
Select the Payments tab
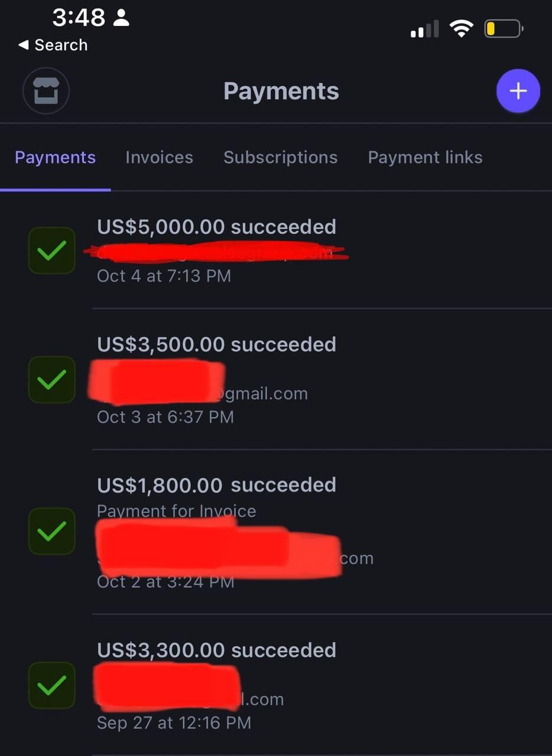55,157
